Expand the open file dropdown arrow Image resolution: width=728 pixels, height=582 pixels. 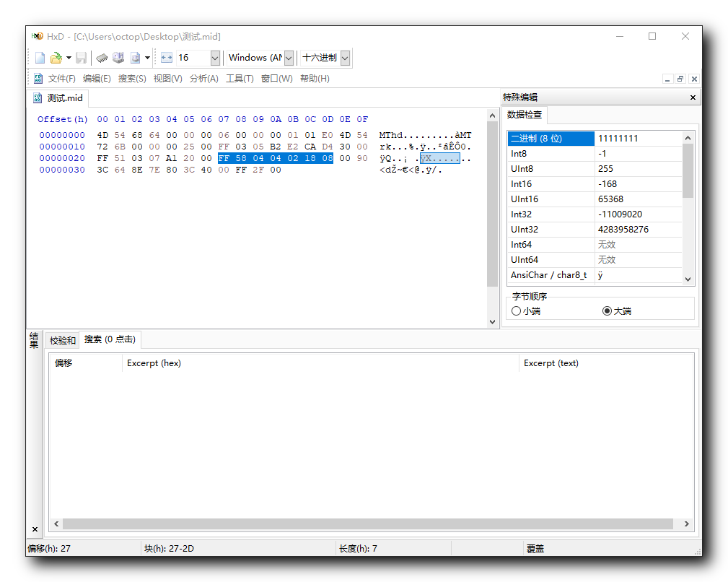[69, 58]
